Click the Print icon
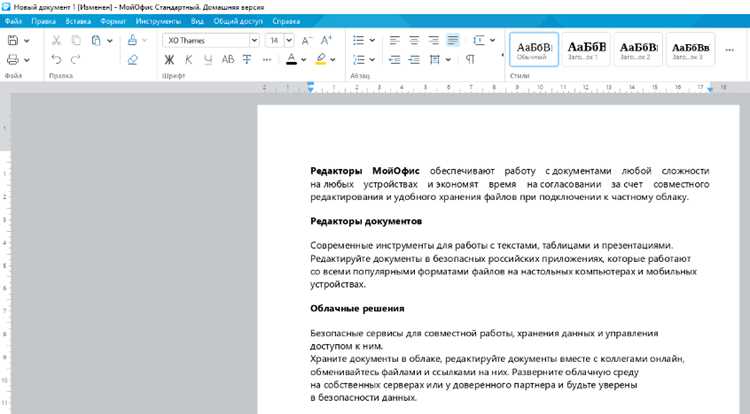 tap(13, 60)
